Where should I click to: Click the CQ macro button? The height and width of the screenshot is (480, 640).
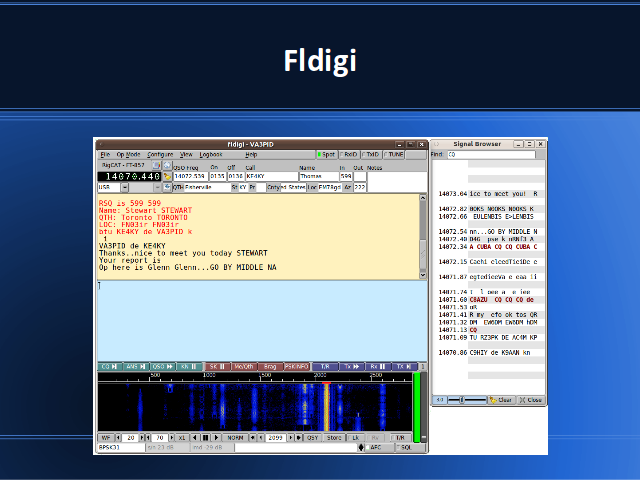point(109,367)
